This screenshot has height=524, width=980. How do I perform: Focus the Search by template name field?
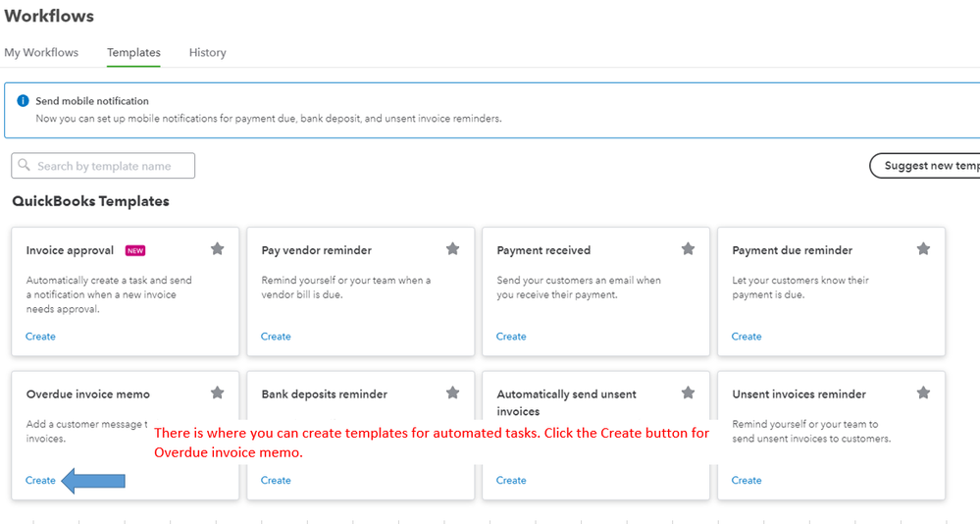click(x=103, y=166)
